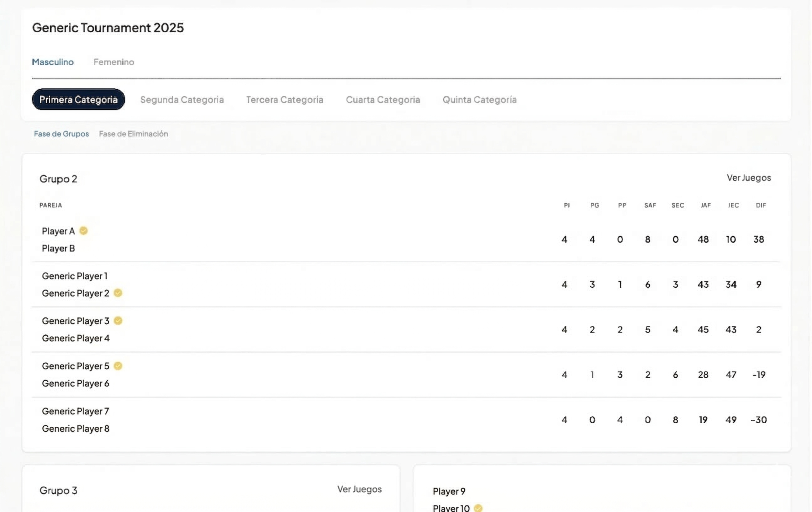Select the Fase de Grupos view
This screenshot has width=812, height=512.
[61, 134]
